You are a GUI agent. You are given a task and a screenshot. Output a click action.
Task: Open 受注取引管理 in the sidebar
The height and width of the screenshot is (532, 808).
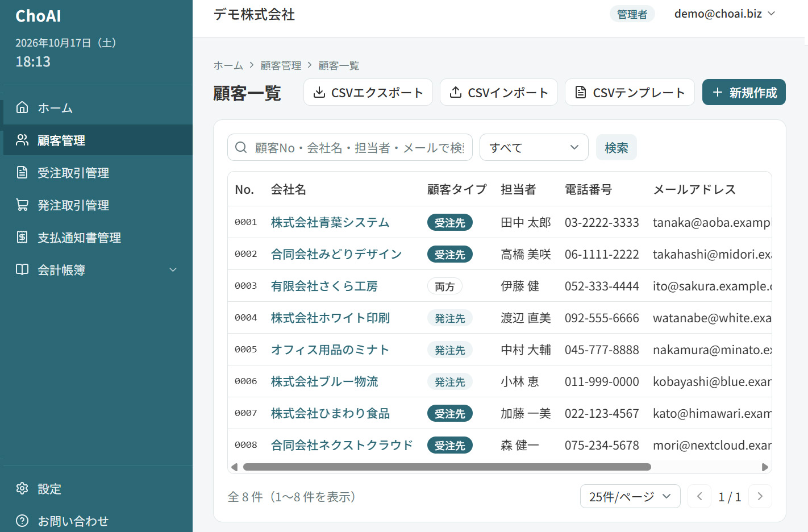click(98, 172)
